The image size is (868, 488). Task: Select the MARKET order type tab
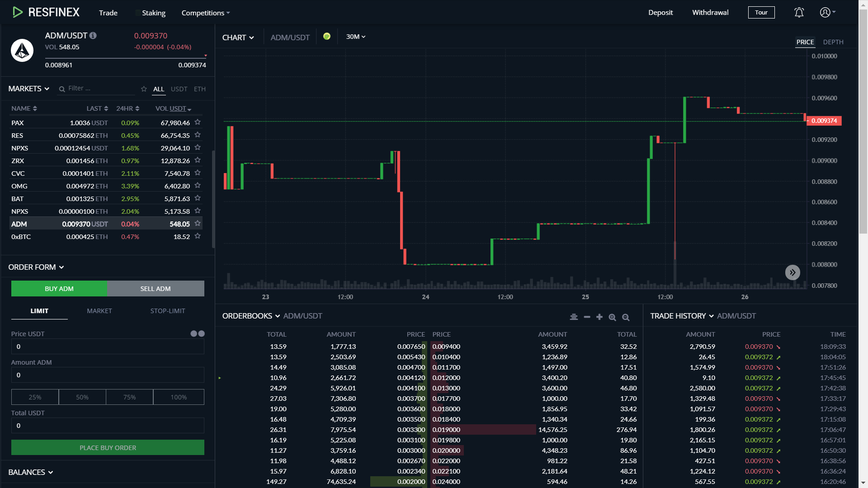(99, 311)
